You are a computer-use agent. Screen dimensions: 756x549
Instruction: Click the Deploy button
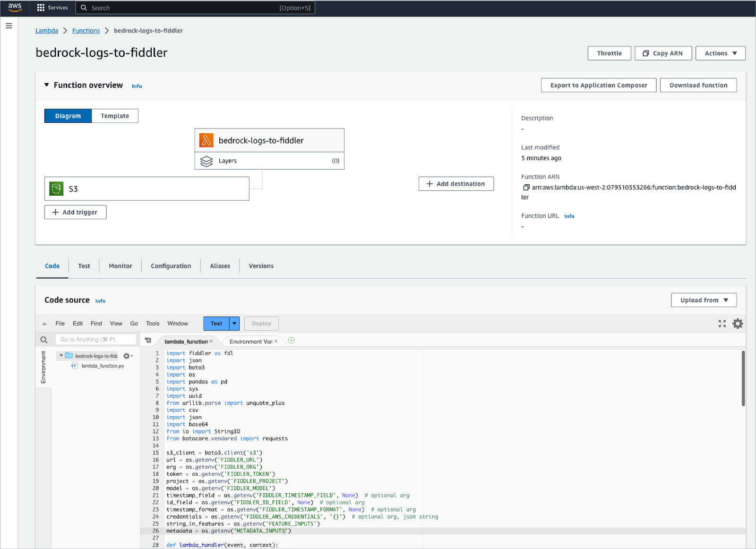[261, 323]
